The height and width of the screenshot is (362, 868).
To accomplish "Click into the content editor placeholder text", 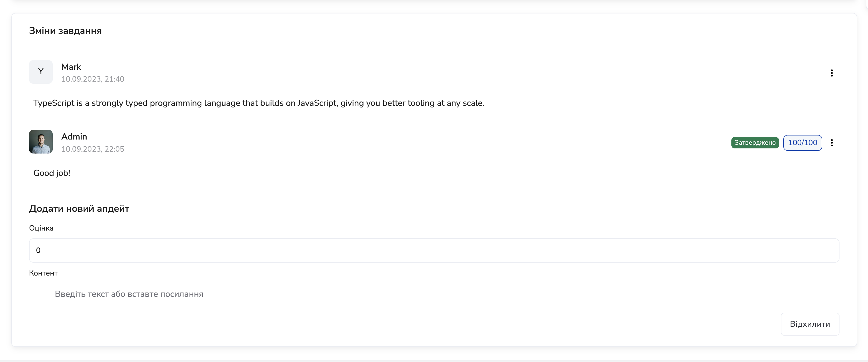I will coord(129,294).
